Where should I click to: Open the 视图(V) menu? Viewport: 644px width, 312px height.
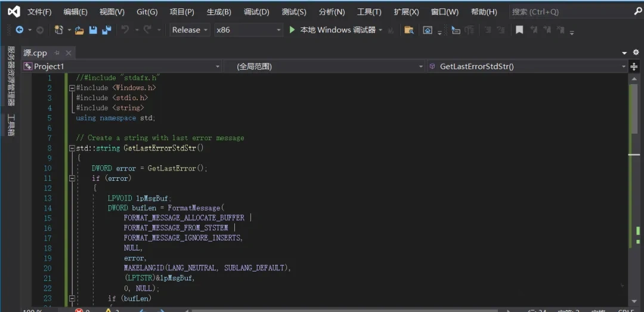[112, 12]
